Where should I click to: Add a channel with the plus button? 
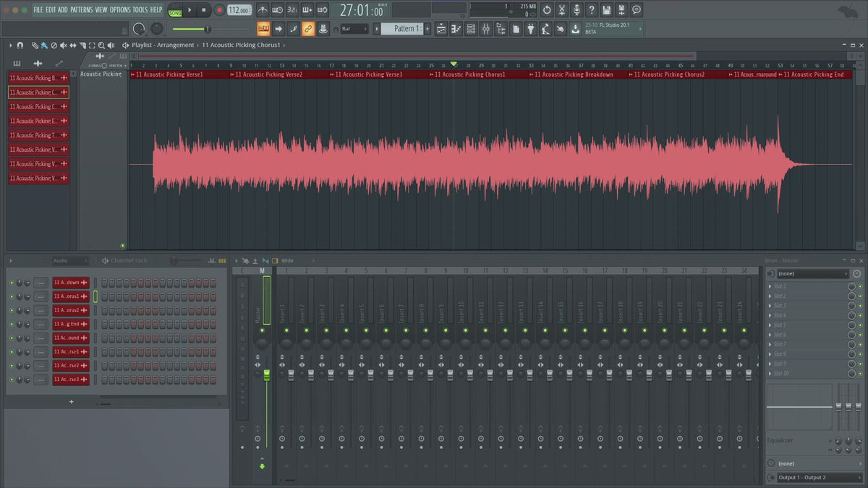tap(71, 402)
